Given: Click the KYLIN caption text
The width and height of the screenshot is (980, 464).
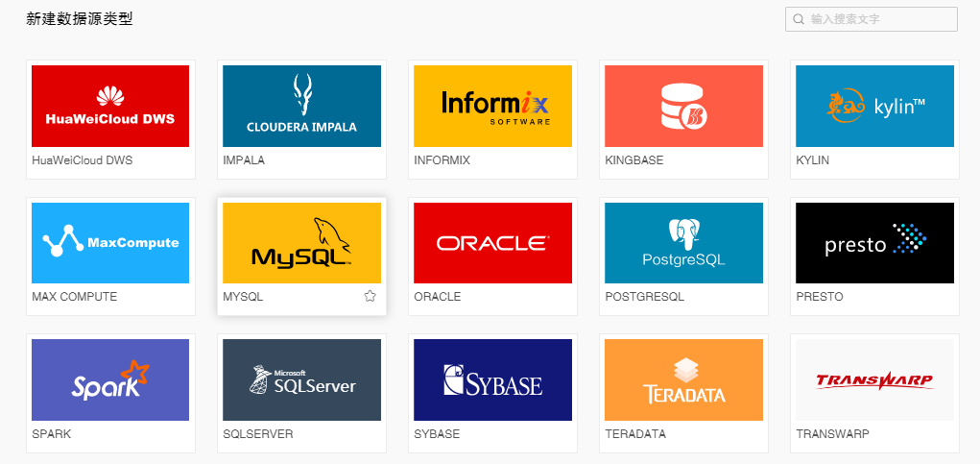Looking at the screenshot, I should pos(812,160).
